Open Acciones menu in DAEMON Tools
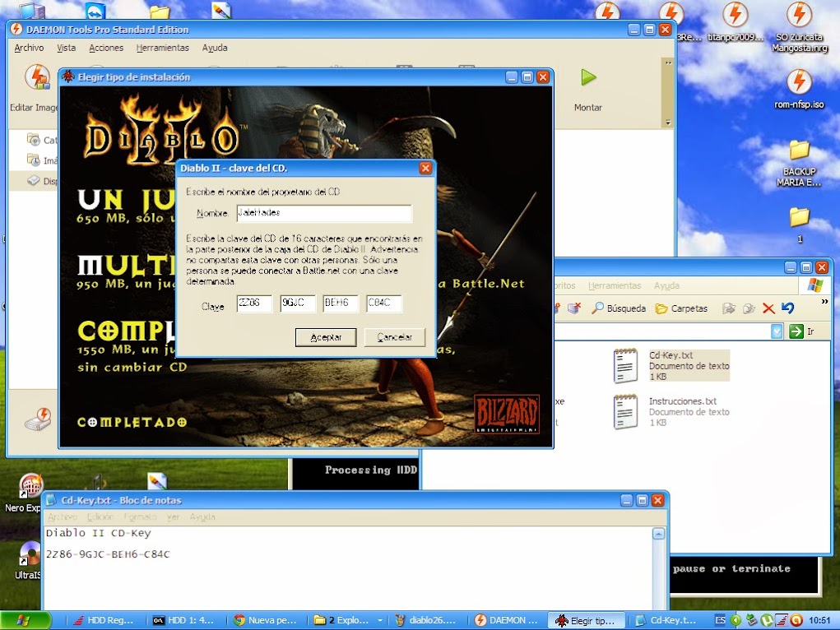840x630 pixels. [x=106, y=48]
